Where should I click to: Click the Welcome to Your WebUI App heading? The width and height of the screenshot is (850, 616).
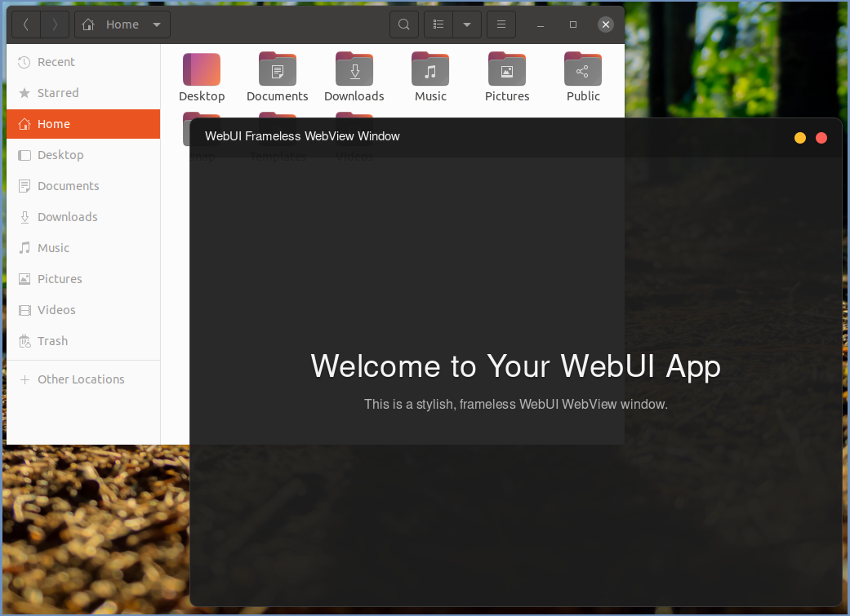click(x=515, y=366)
